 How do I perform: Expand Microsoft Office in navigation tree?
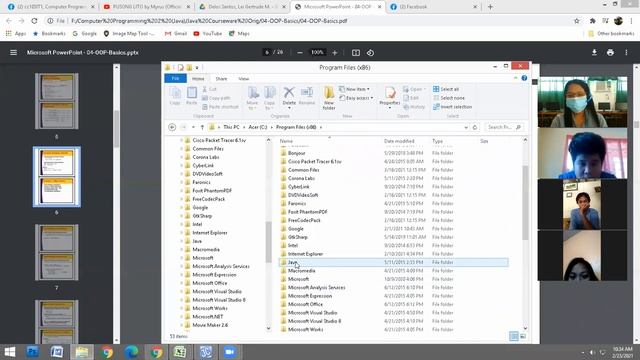182,283
